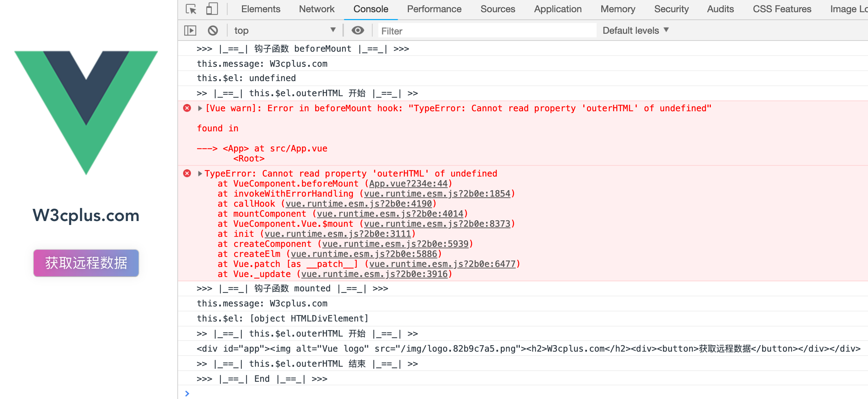868x399 pixels.
Task: Toggle live expression eye icon
Action: click(x=358, y=30)
